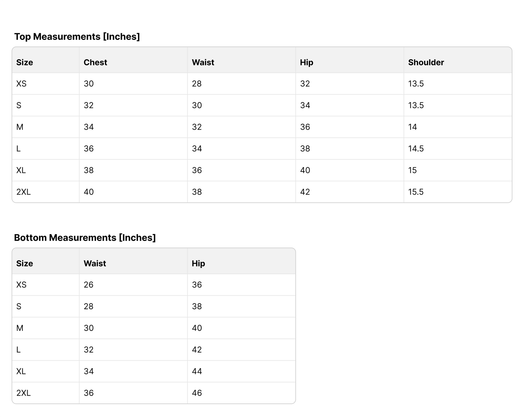Click the Size header in bottom table
The width and height of the screenshot is (524, 420).
click(x=24, y=263)
